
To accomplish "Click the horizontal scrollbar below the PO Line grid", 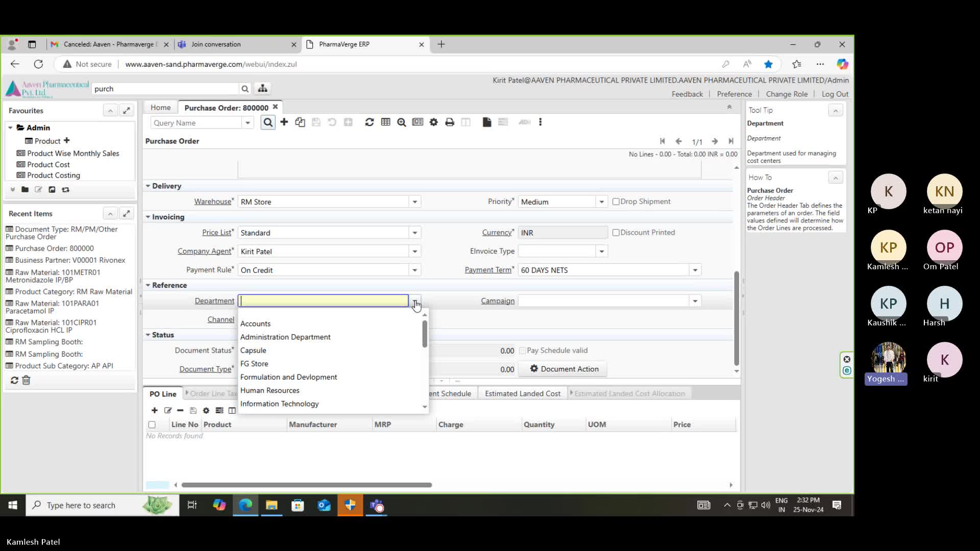I will (x=307, y=485).
